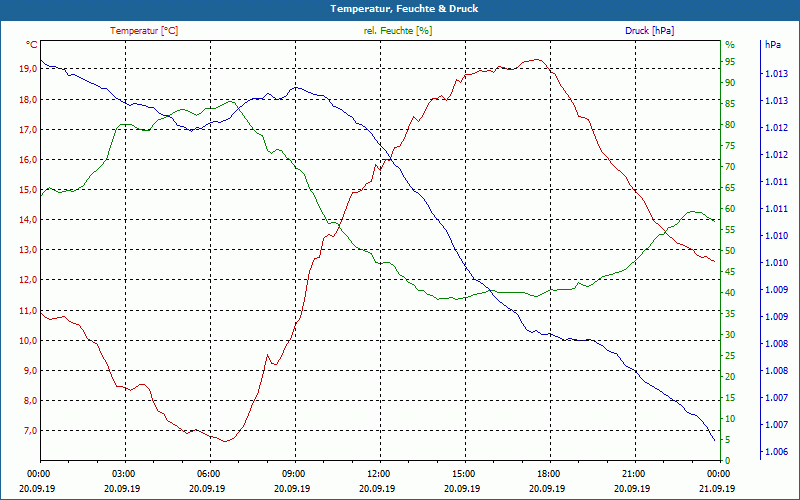The width and height of the screenshot is (800, 500).
Task: Click time axis label 12:00
Action: (x=379, y=473)
